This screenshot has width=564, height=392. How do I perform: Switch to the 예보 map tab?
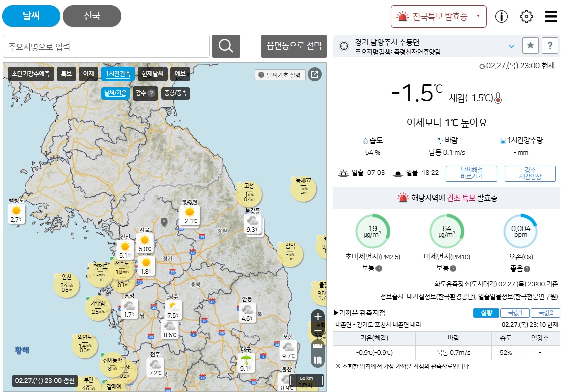click(x=180, y=74)
